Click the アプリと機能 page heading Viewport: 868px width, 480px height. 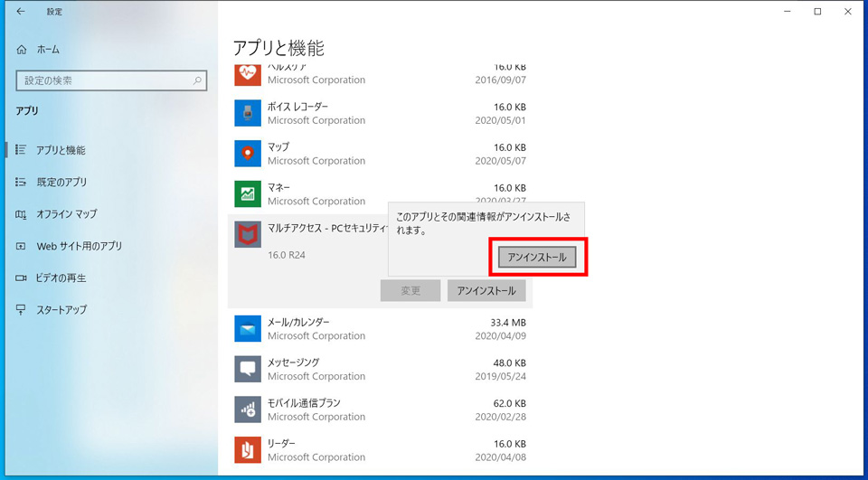pos(278,49)
